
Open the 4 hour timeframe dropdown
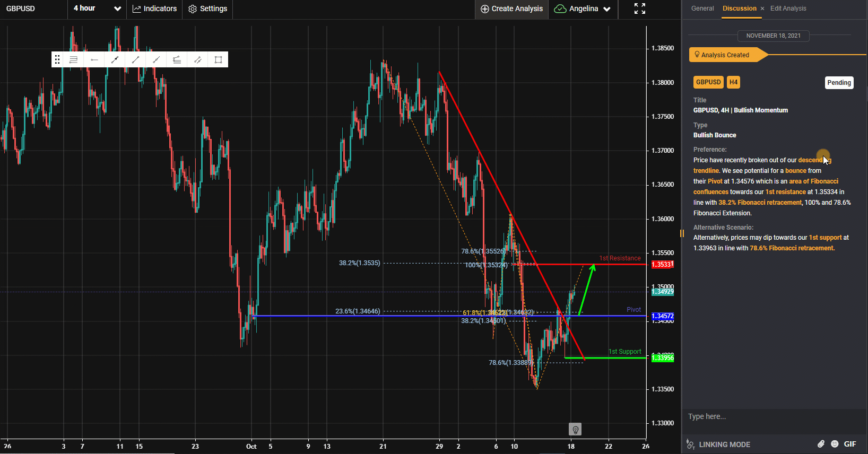(x=97, y=8)
